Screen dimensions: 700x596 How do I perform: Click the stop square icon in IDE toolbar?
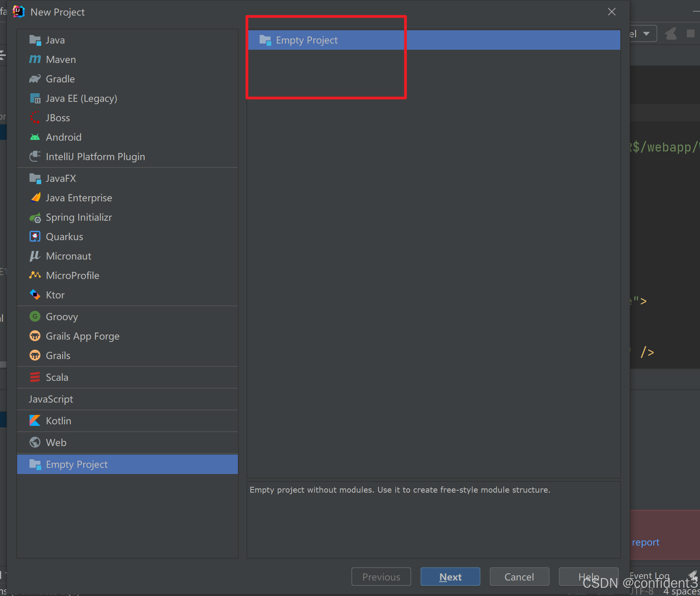click(x=691, y=34)
